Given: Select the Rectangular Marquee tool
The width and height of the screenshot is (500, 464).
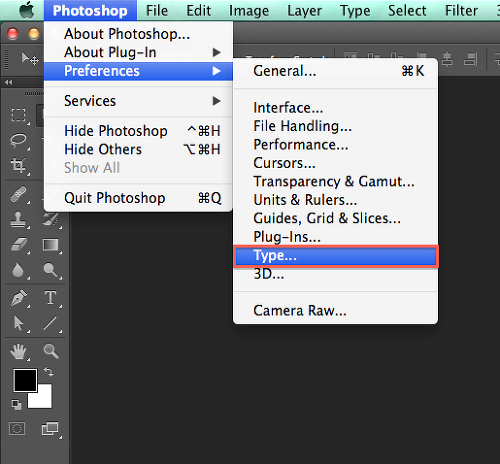Looking at the screenshot, I should point(18,115).
